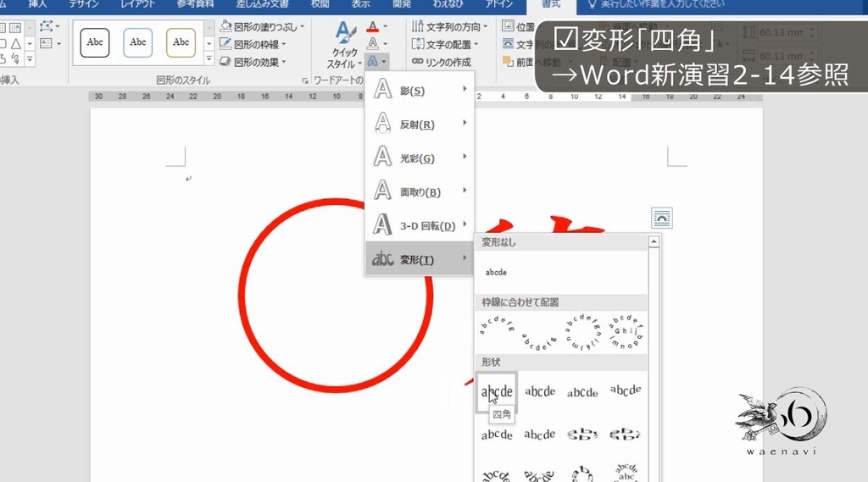Open 図形の効果 shape effects

coord(253,62)
